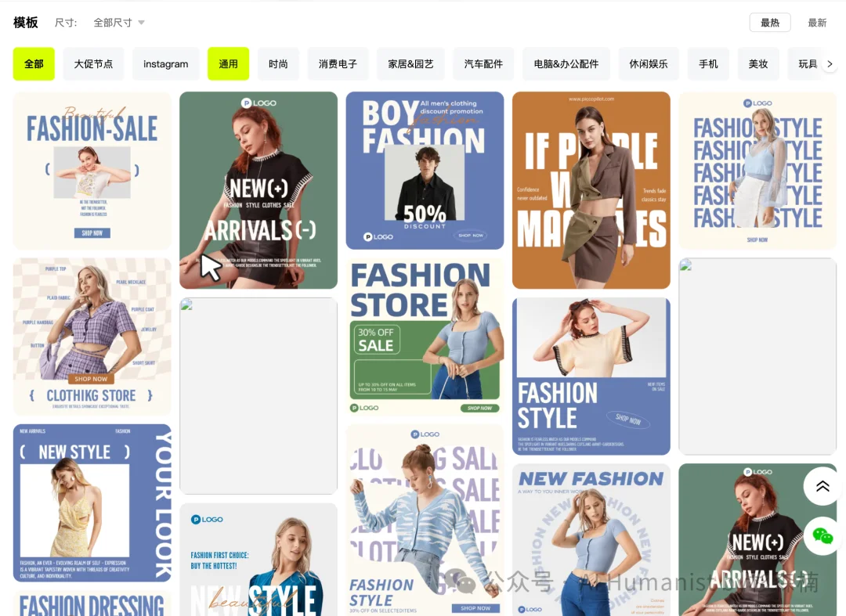This screenshot has width=846, height=616.
Task: Expand the 全部尺寸 size dropdown
Action: tap(119, 23)
